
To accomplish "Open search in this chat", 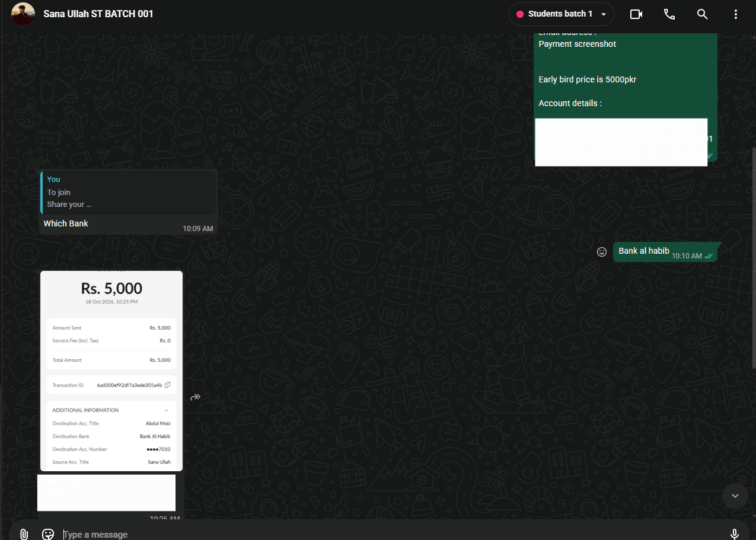I will coord(703,14).
